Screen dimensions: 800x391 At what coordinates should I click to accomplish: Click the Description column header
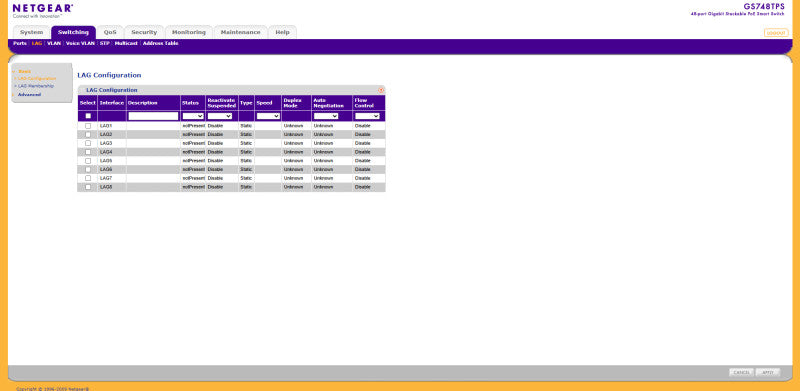coord(153,103)
